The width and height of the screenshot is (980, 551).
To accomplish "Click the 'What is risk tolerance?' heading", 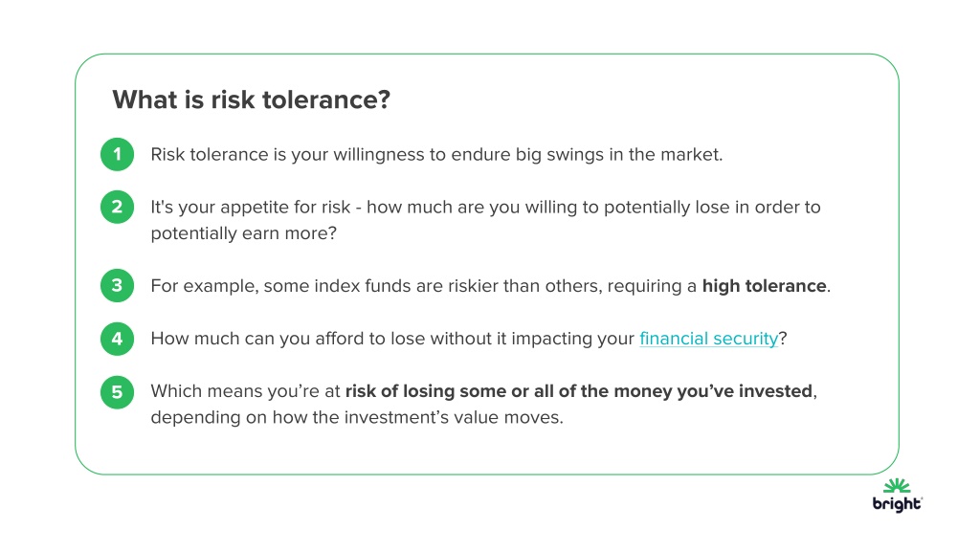I will [x=252, y=99].
